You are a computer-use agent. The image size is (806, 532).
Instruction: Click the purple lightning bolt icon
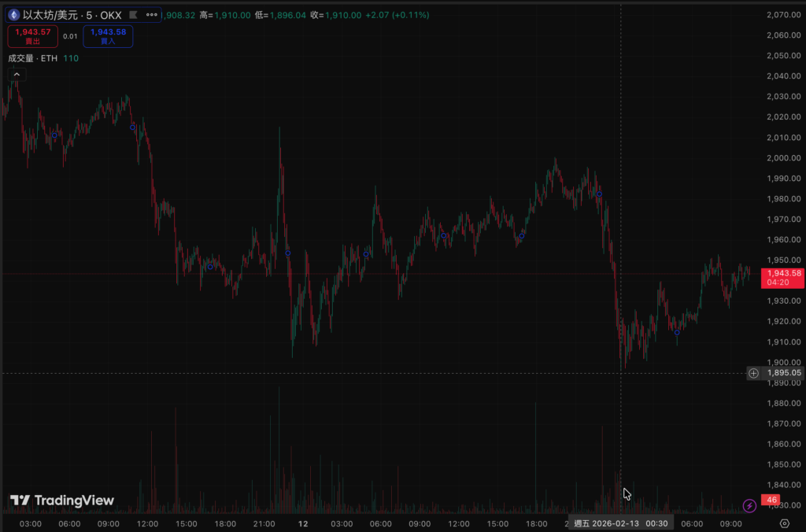750,505
